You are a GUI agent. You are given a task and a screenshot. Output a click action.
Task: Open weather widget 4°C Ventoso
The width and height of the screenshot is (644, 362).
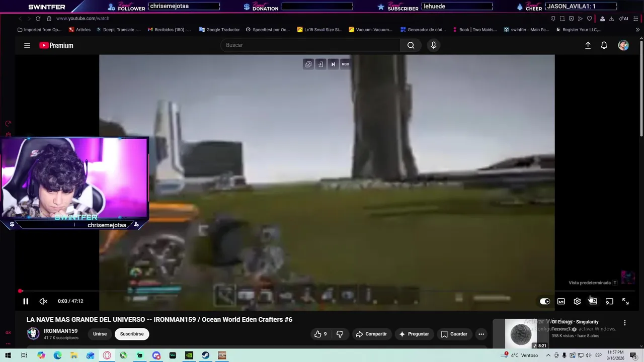pyautogui.click(x=520, y=355)
